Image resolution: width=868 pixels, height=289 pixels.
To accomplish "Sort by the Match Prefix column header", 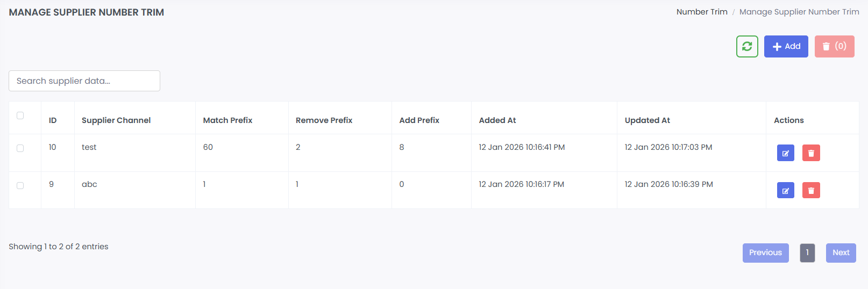I will click(227, 120).
